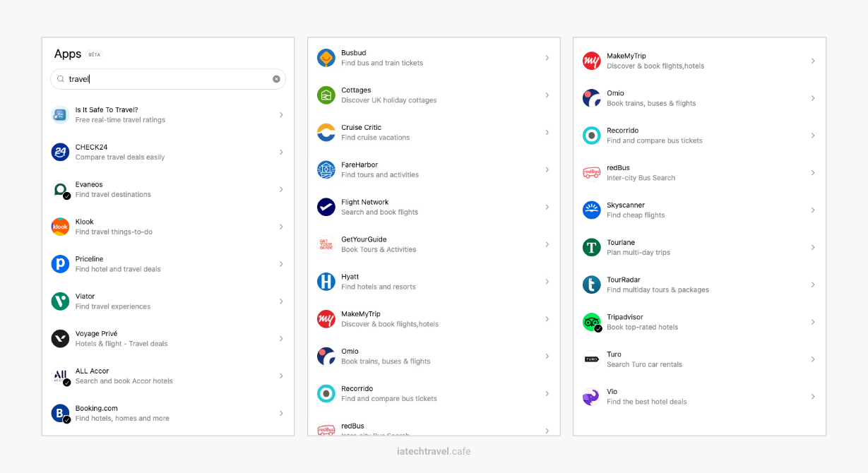This screenshot has width=868, height=473.
Task: Clear the travel search text
Action: coord(276,79)
